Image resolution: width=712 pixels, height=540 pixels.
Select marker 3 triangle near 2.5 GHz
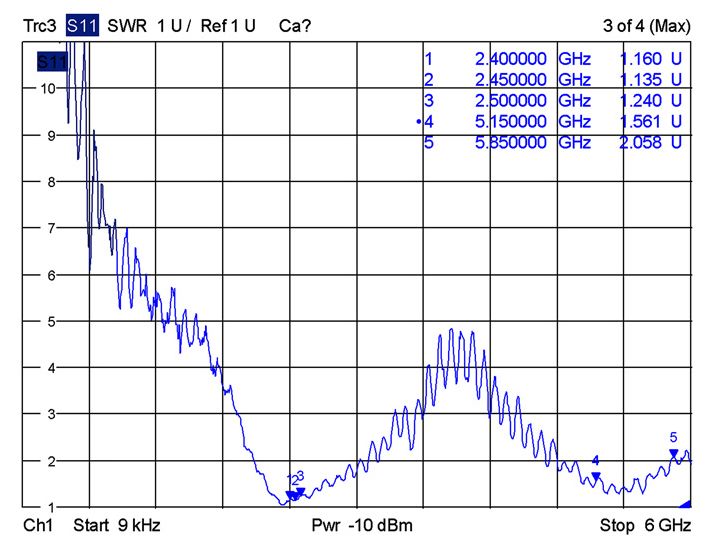click(300, 491)
